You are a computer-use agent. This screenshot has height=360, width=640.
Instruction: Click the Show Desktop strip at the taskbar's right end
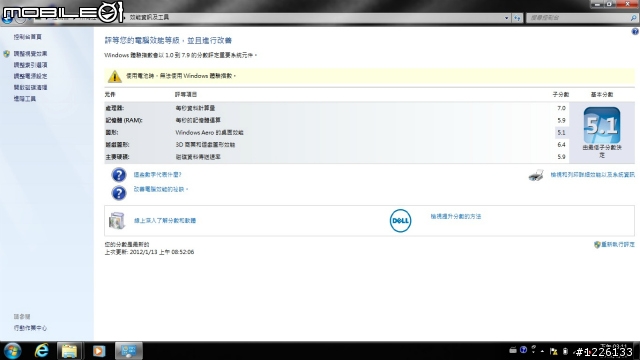point(637,351)
